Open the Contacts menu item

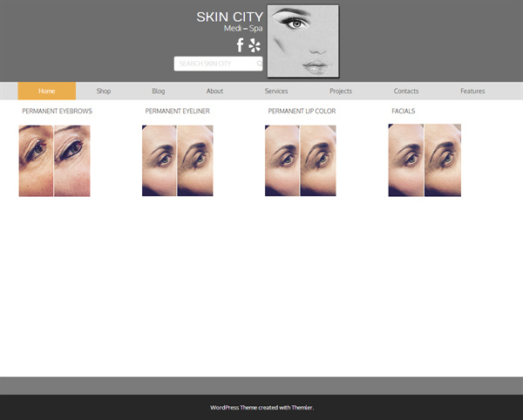(406, 91)
